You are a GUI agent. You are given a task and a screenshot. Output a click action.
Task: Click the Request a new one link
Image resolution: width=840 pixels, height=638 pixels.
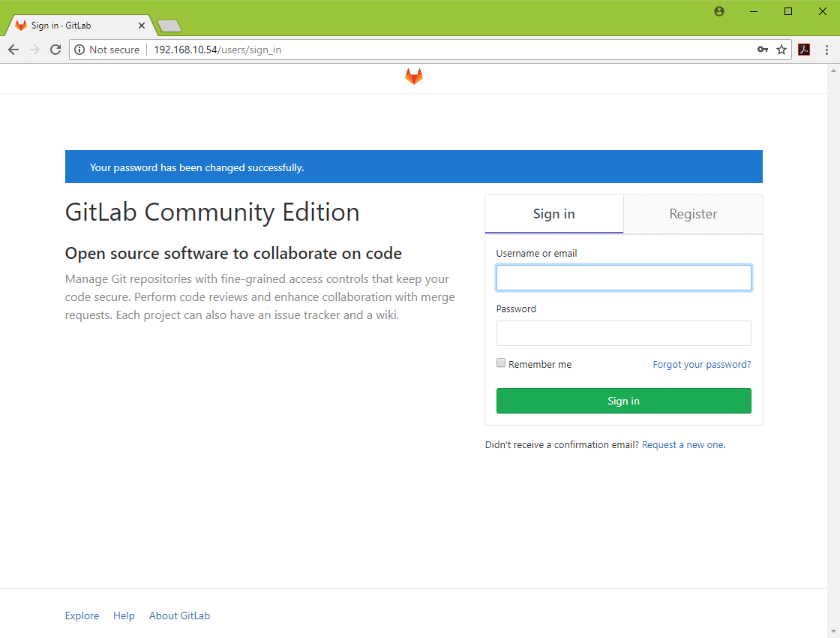pyautogui.click(x=683, y=445)
